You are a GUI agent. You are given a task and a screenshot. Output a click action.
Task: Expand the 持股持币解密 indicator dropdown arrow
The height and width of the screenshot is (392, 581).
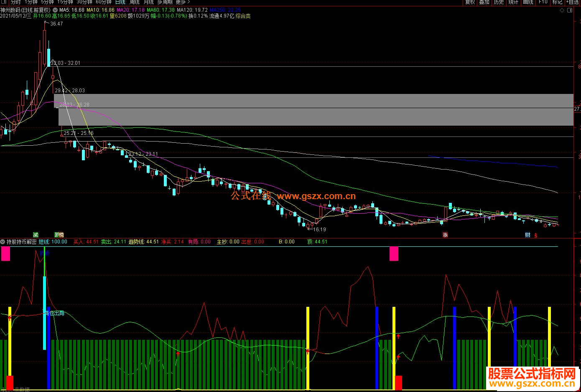tap(3, 242)
